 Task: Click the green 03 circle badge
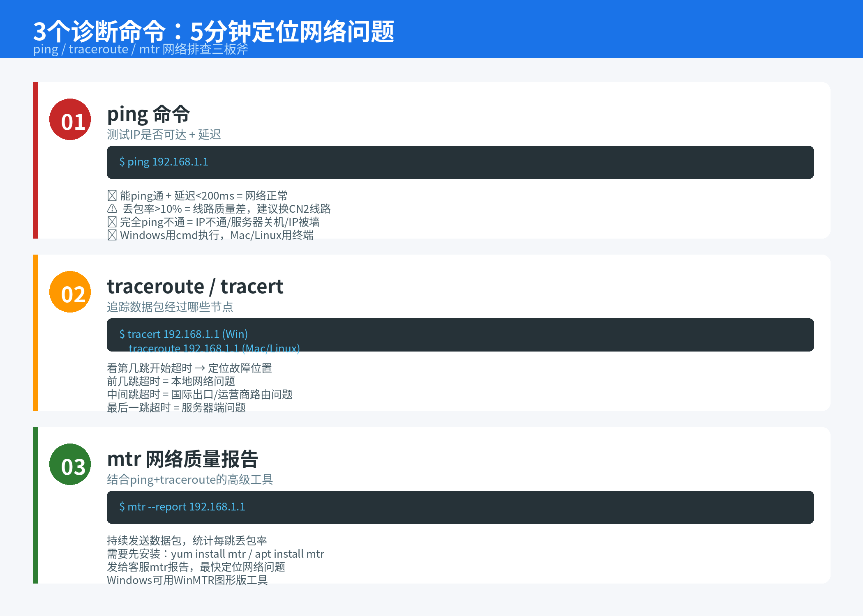tap(70, 464)
